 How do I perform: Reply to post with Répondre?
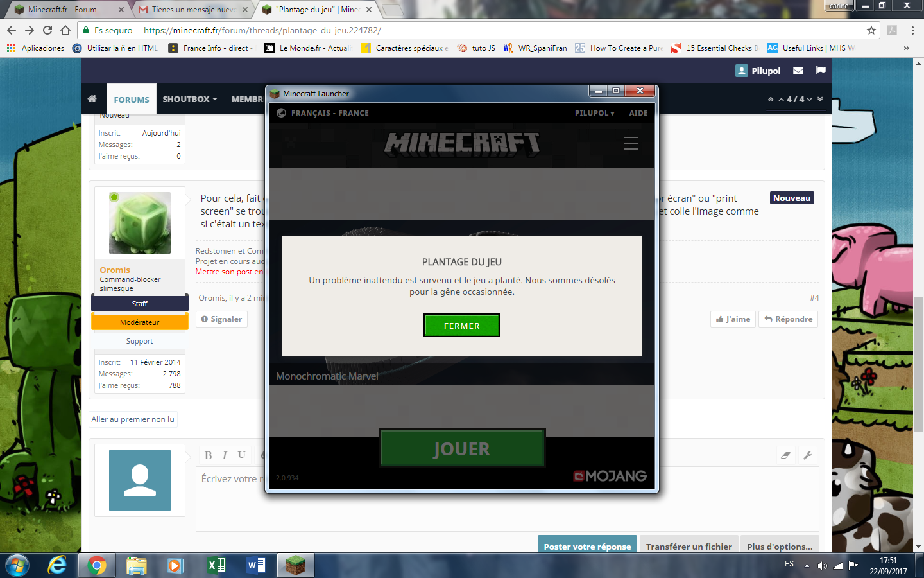[x=788, y=319]
